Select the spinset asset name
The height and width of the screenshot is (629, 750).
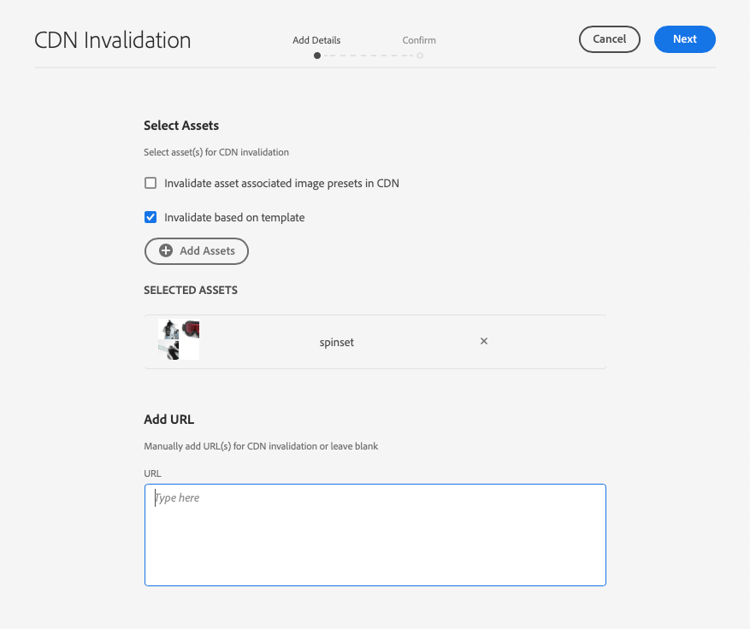coord(337,342)
